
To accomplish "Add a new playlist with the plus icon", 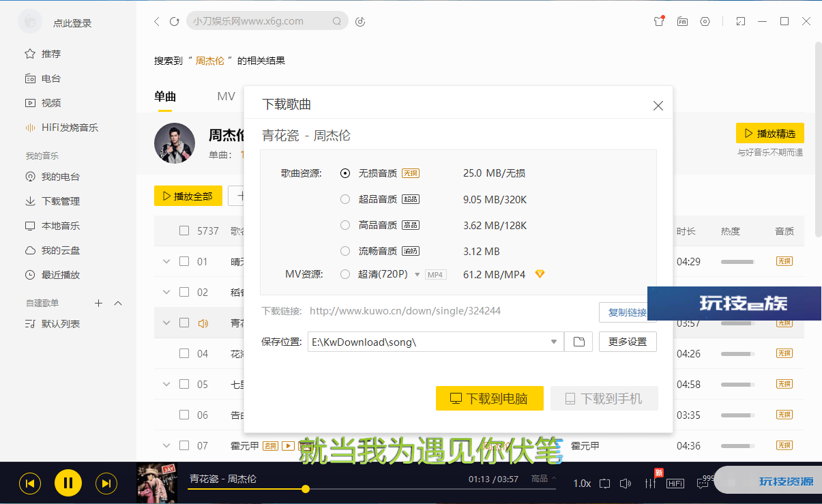I will (x=98, y=303).
